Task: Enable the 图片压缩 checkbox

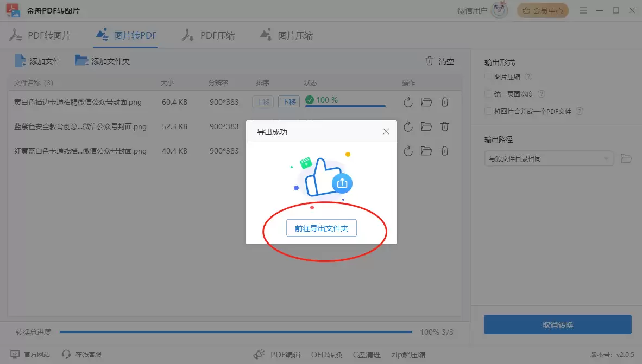Action: 488,76
